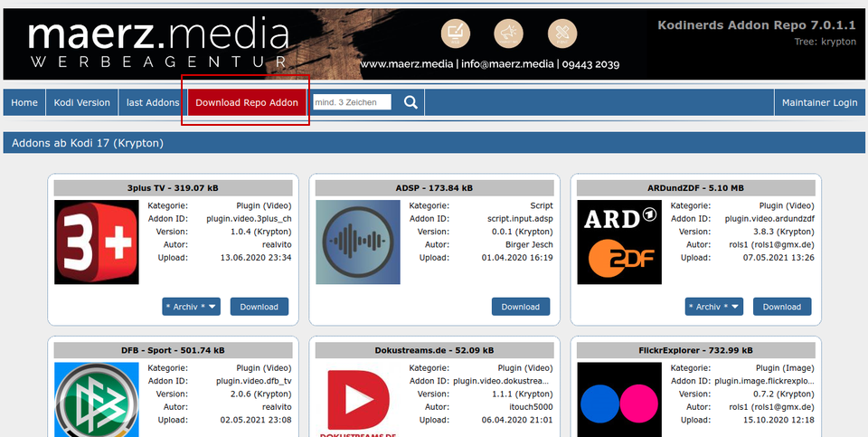The image size is (868, 437).
Task: Expand the Archiv dropdown for ARDundZDF
Action: (714, 307)
